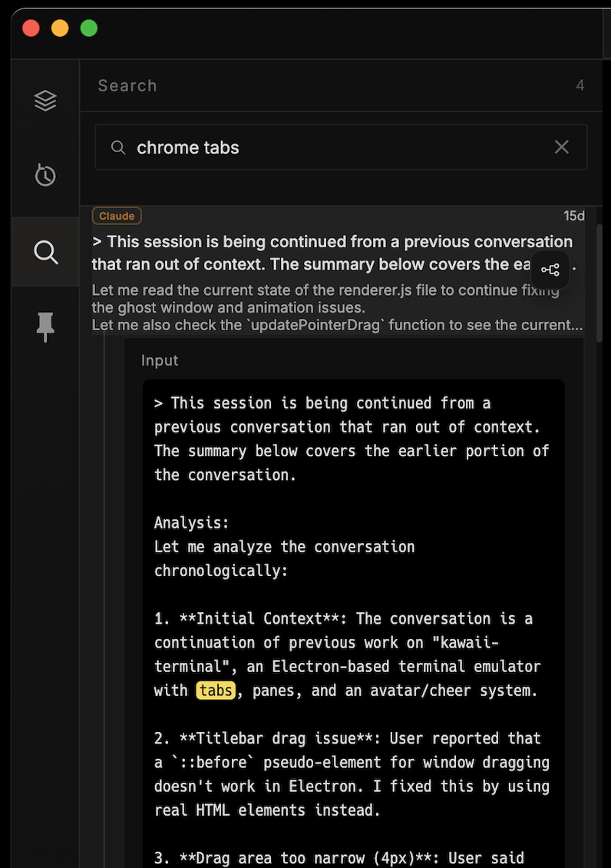
Task: Maximize window with the green button
Action: tap(89, 28)
